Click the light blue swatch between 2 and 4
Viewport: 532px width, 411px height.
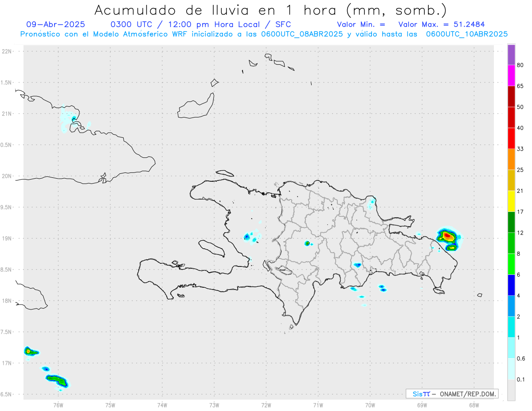pos(511,305)
